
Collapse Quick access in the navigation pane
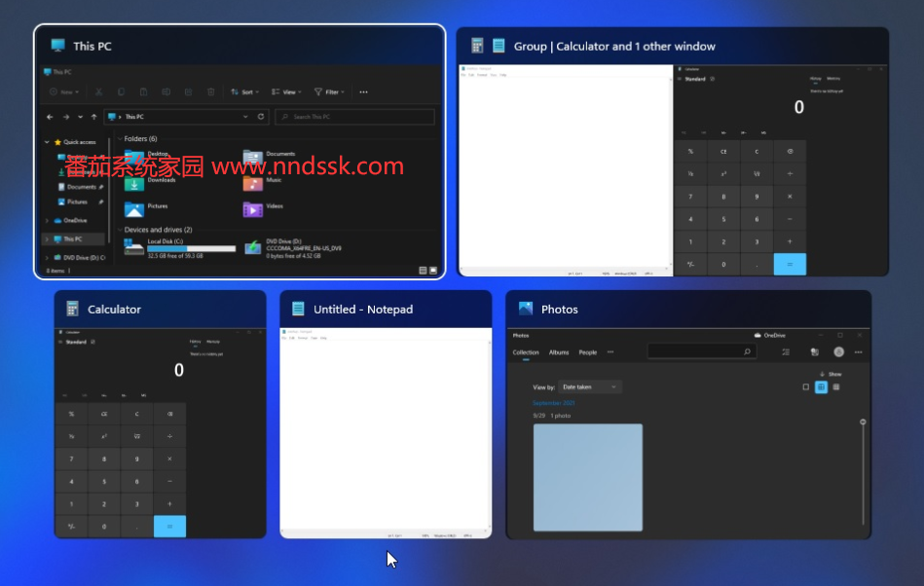(47, 142)
